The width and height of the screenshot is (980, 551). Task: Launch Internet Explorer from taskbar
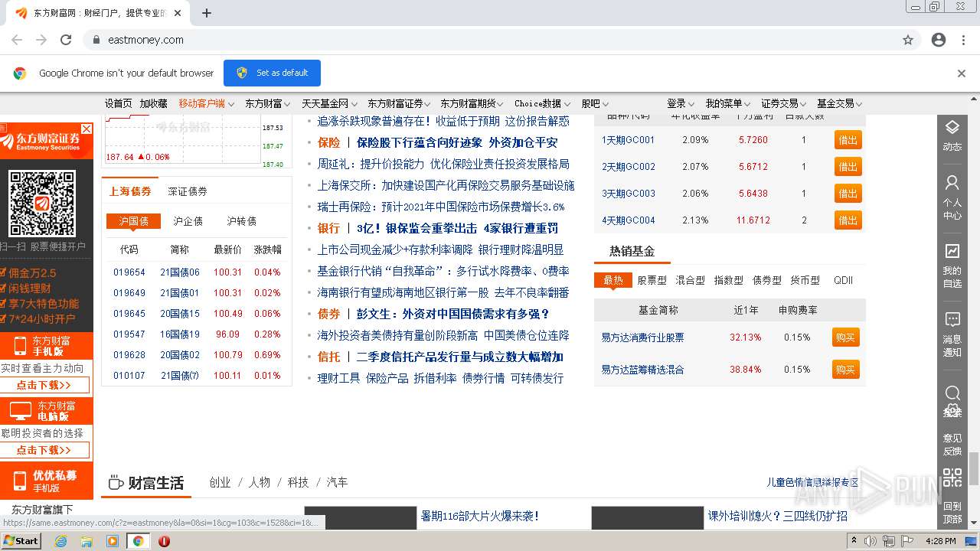(61, 541)
